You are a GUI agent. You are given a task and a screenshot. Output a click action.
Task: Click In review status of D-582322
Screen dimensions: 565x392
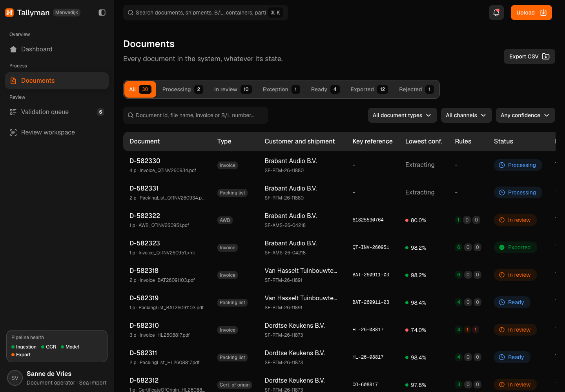pyautogui.click(x=515, y=220)
